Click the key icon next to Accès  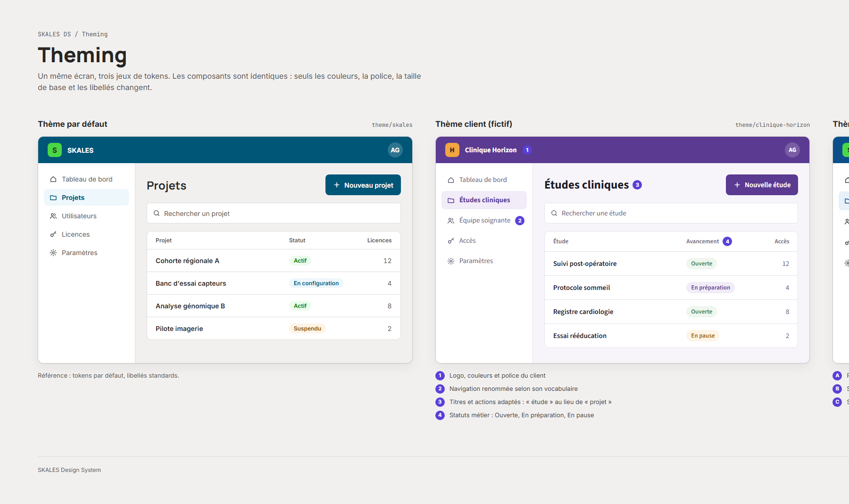point(451,241)
